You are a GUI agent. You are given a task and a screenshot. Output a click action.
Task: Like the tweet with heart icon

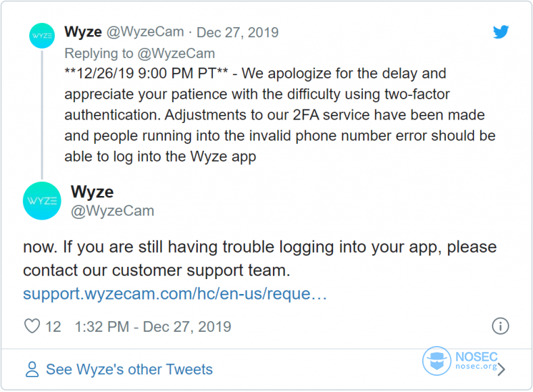coord(32,326)
